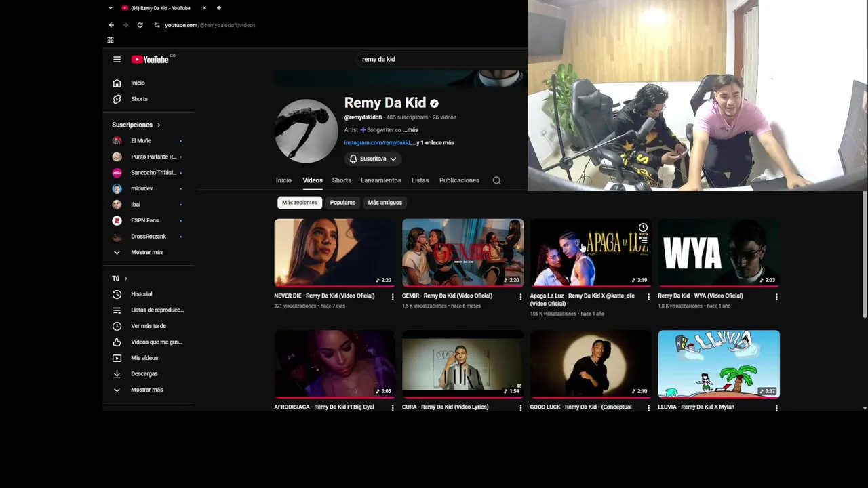The image size is (868, 488).
Task: Click the channel search magnifier icon
Action: [x=496, y=180]
